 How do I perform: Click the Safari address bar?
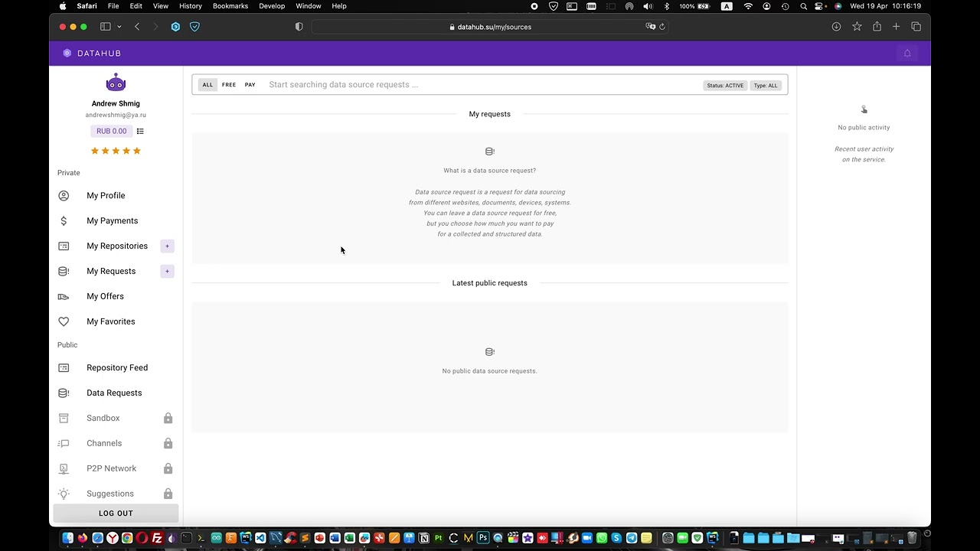tap(490, 27)
